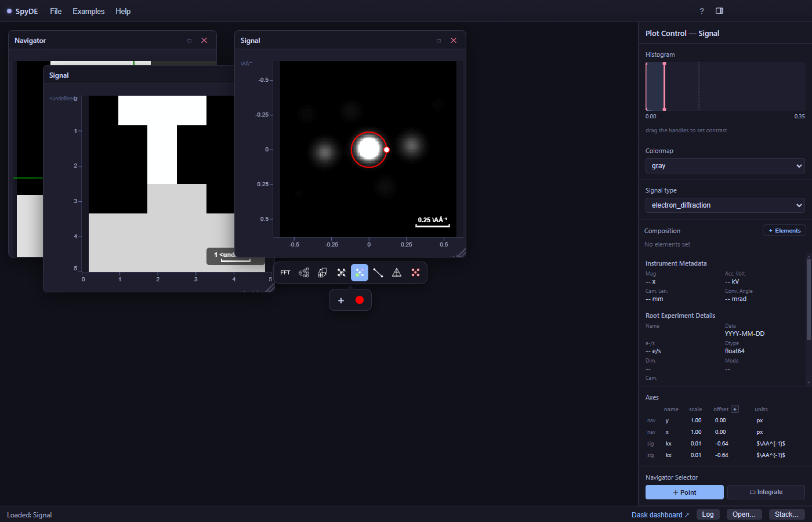Maximize the diffraction Signal window
The width and height of the screenshot is (812, 522).
tap(438, 41)
